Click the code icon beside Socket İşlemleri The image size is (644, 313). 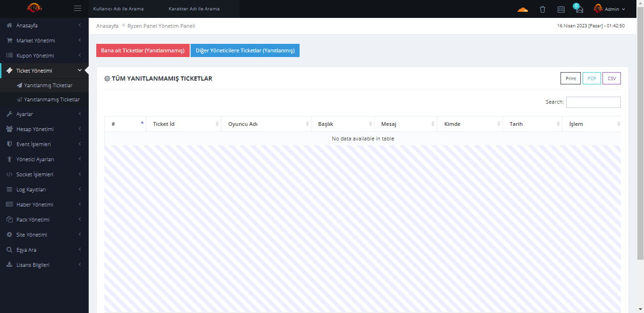click(x=9, y=174)
